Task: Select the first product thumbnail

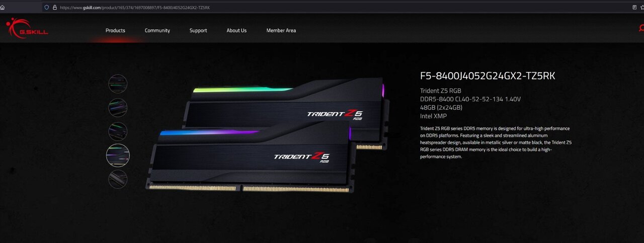Action: coord(118,84)
